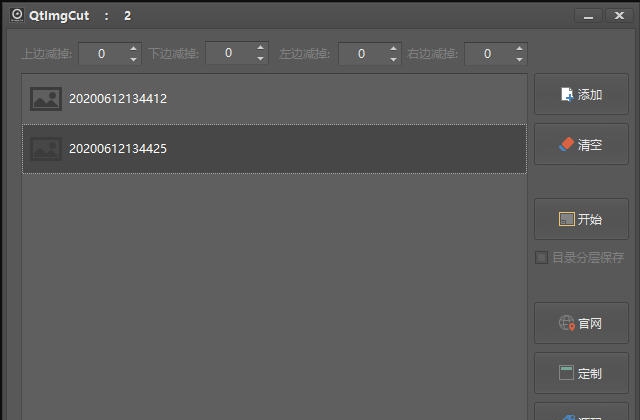Click the 添加 add-file button
Image resolution: width=640 pixels, height=420 pixels.
coord(581,94)
